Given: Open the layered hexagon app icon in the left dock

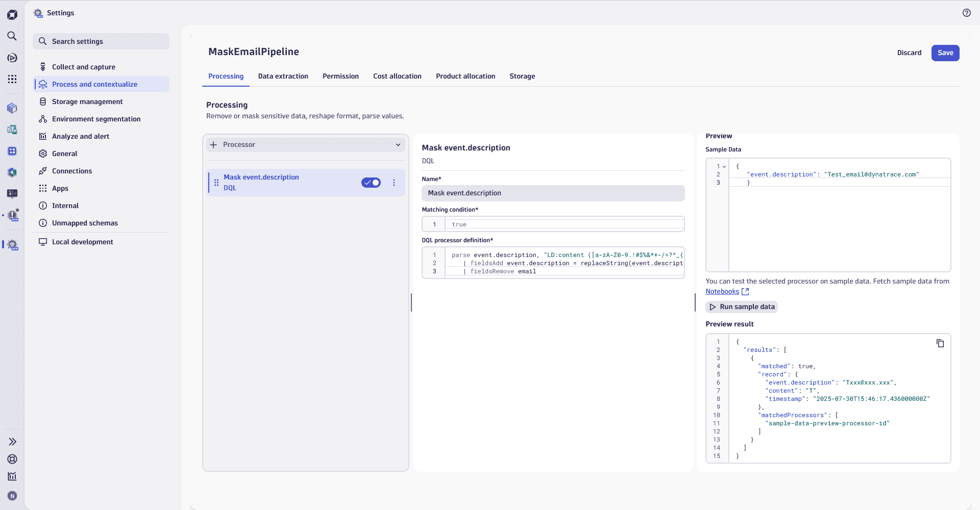Looking at the screenshot, I should click(12, 172).
